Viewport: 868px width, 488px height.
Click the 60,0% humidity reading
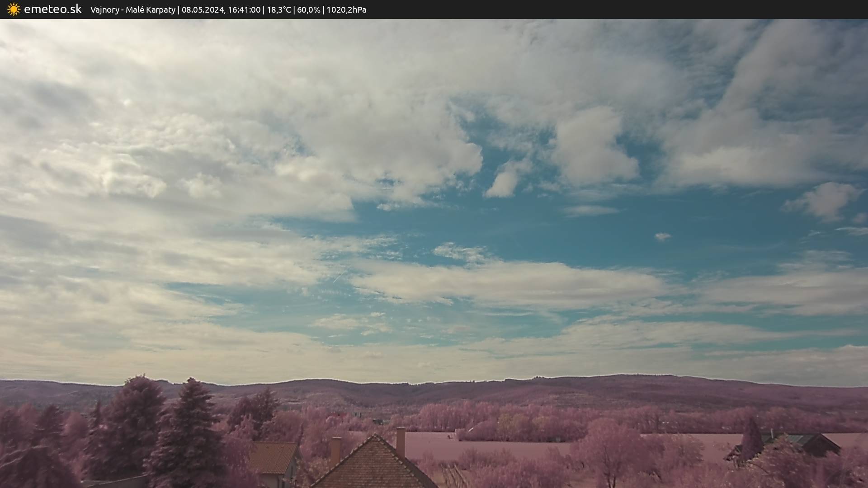308,10
